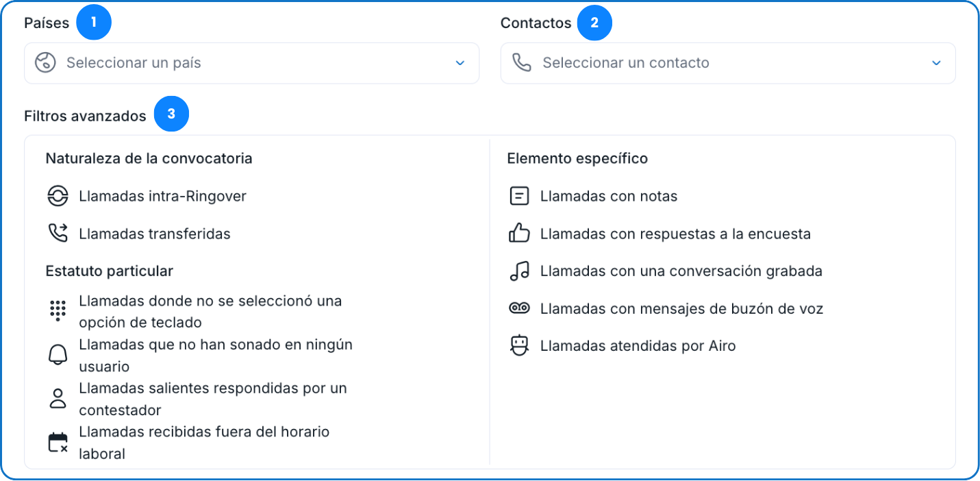
Task: Select 'Llamadas transferidas' filter option
Action: (154, 234)
